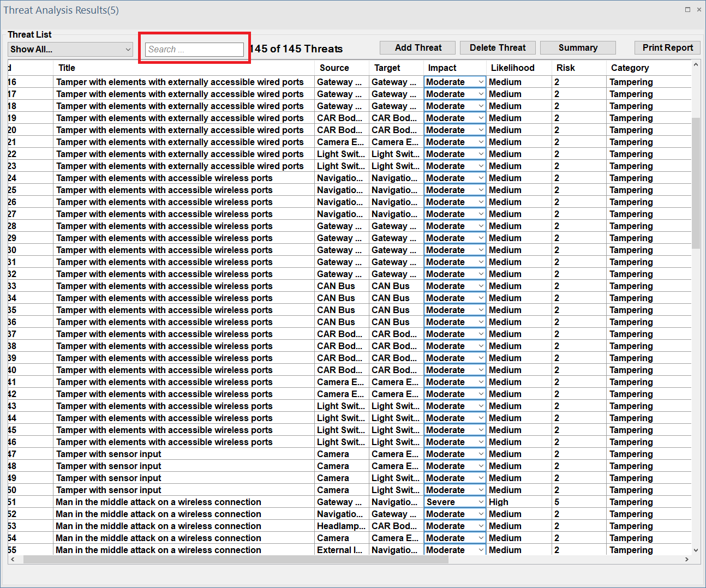
Task: Open the threat Summary
Action: [578, 48]
